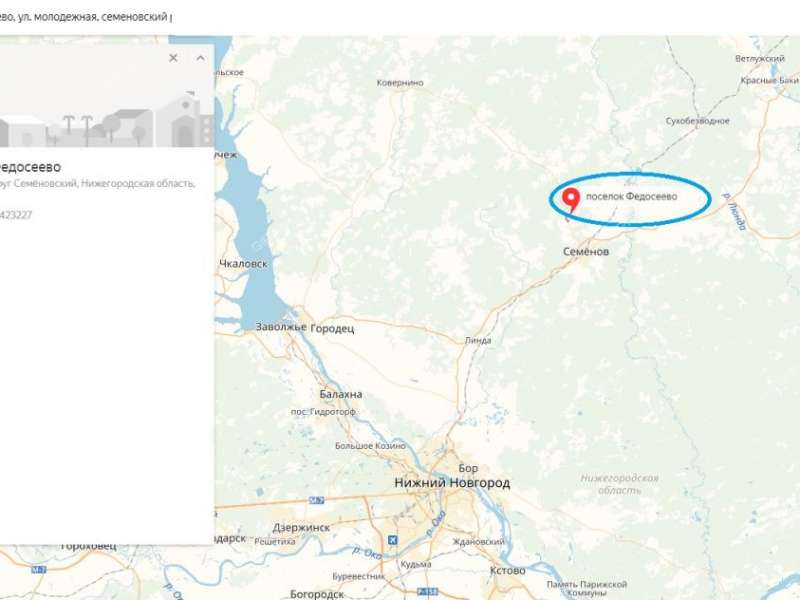Click the Кстово town label
Viewport: 800px width, 600px height.
point(508,570)
